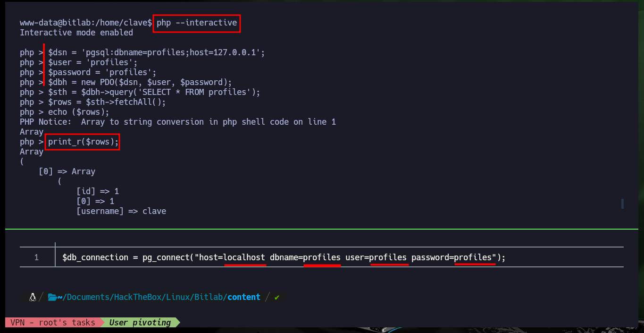Click the green checkmark status icon
644x333 pixels.
[277, 297]
